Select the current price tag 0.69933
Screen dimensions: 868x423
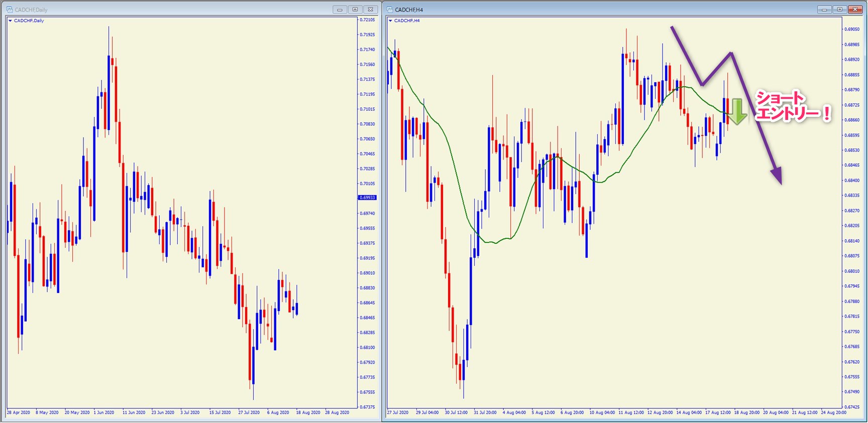(x=367, y=198)
